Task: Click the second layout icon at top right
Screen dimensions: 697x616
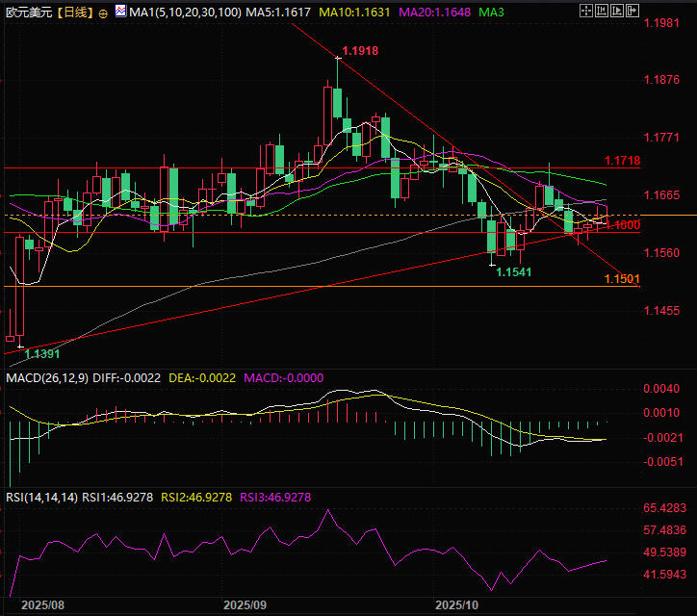Action: point(601,12)
